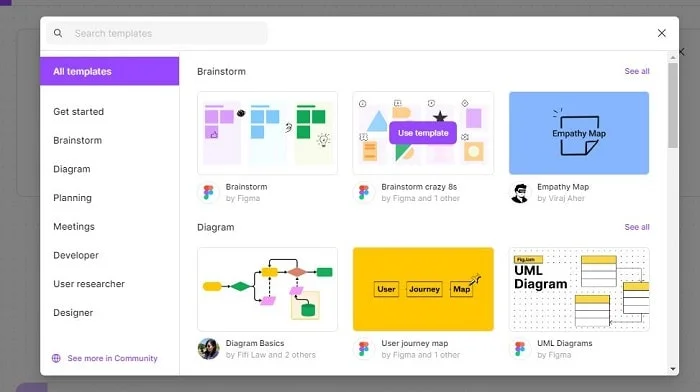The width and height of the screenshot is (700, 392).
Task: Click the User journey map title
Action: click(415, 343)
